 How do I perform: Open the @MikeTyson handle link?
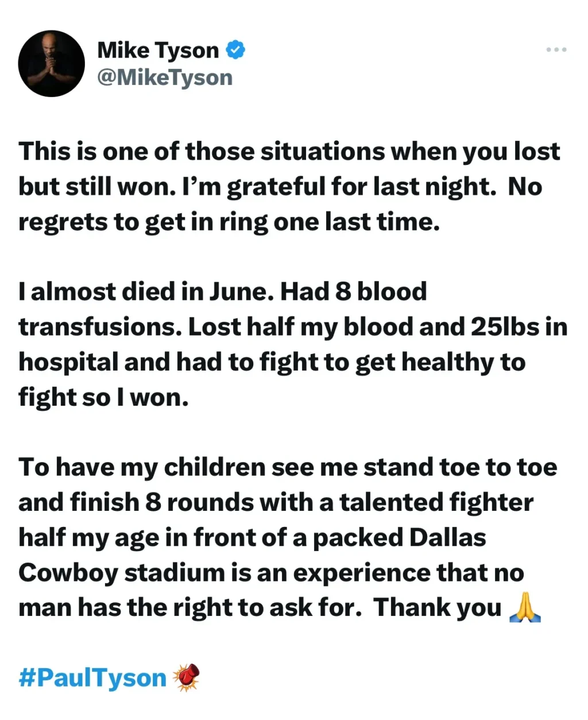click(165, 78)
